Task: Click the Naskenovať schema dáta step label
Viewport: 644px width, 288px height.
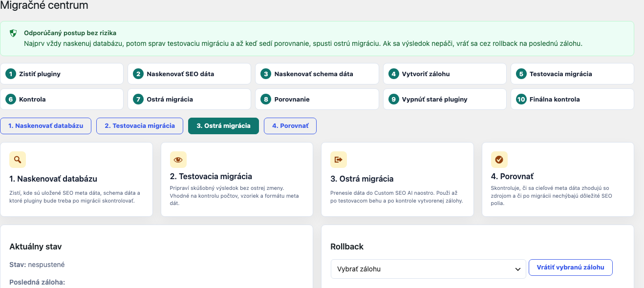Action: coord(314,74)
